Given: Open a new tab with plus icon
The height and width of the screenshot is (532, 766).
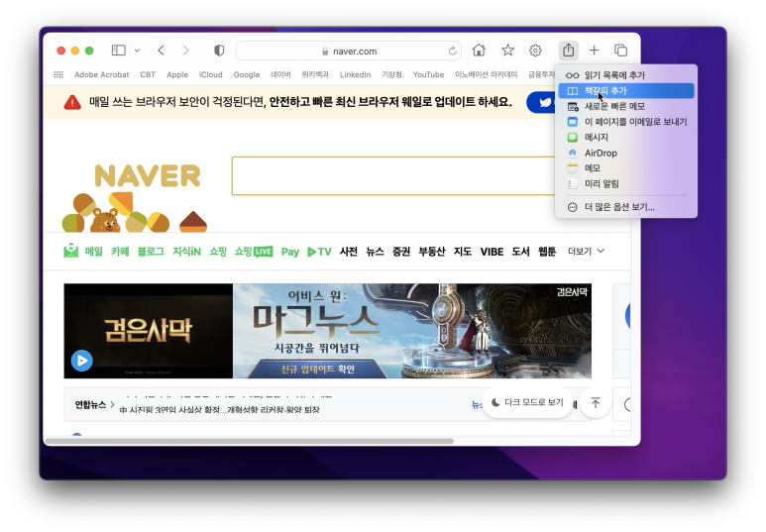Looking at the screenshot, I should [x=594, y=50].
